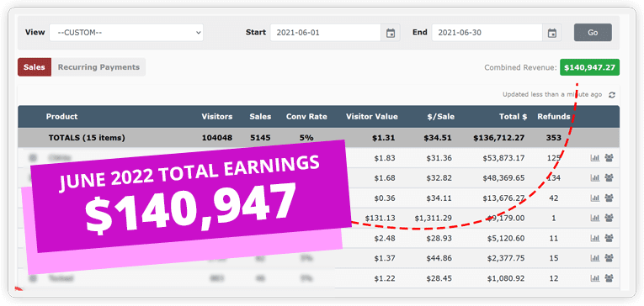The image size is (644, 306).
Task: Click the $2.48 visitor value cell
Action: [x=385, y=238]
